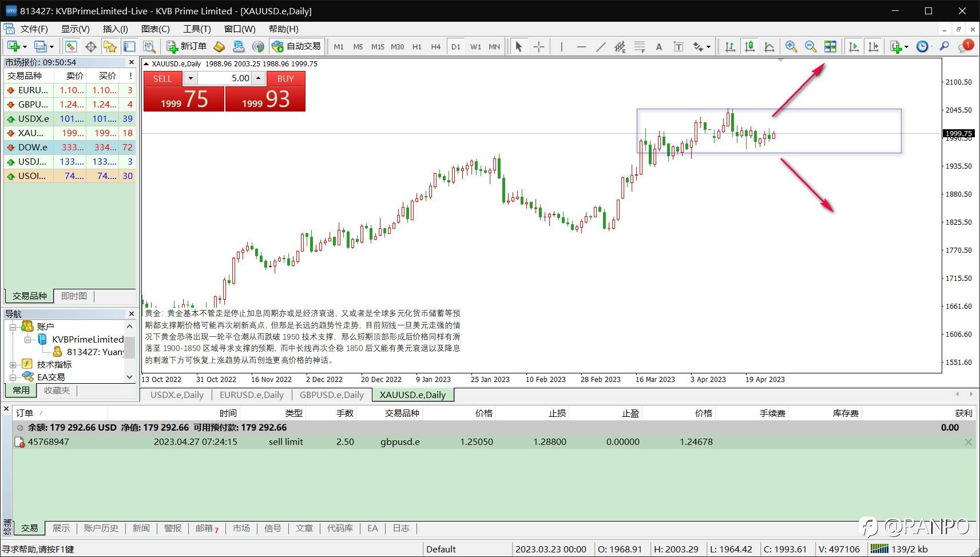
Task: Select the text label tool
Action: coord(679,47)
